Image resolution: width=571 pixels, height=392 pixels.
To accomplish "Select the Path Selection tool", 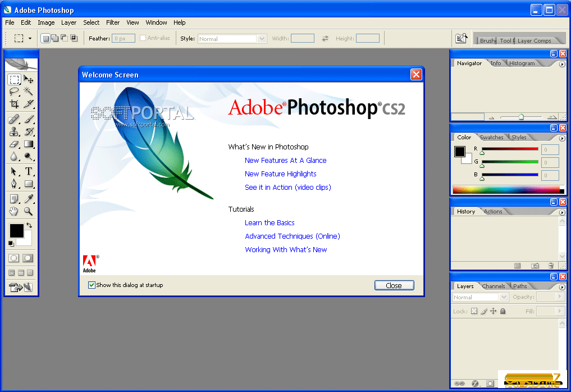I will tap(14, 171).
